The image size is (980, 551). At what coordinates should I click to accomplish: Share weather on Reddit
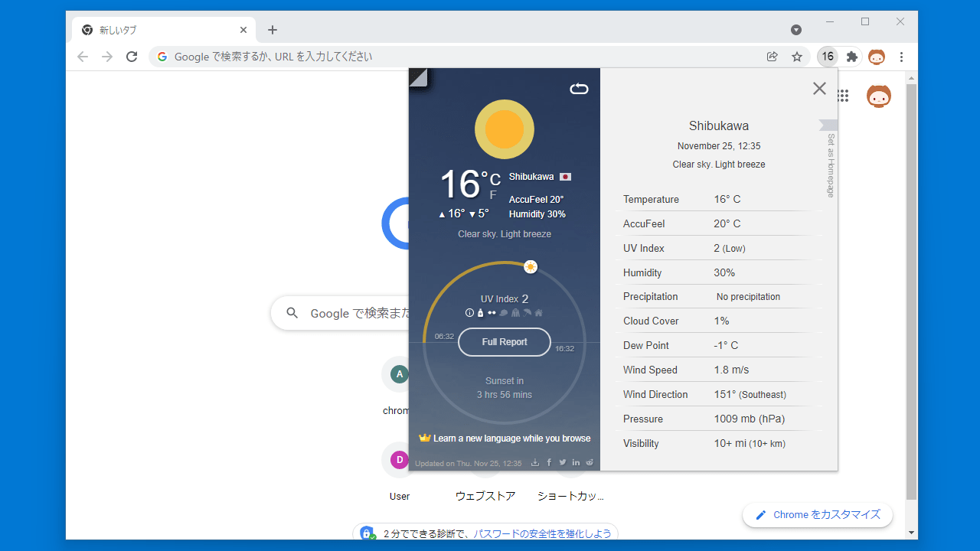coord(590,462)
